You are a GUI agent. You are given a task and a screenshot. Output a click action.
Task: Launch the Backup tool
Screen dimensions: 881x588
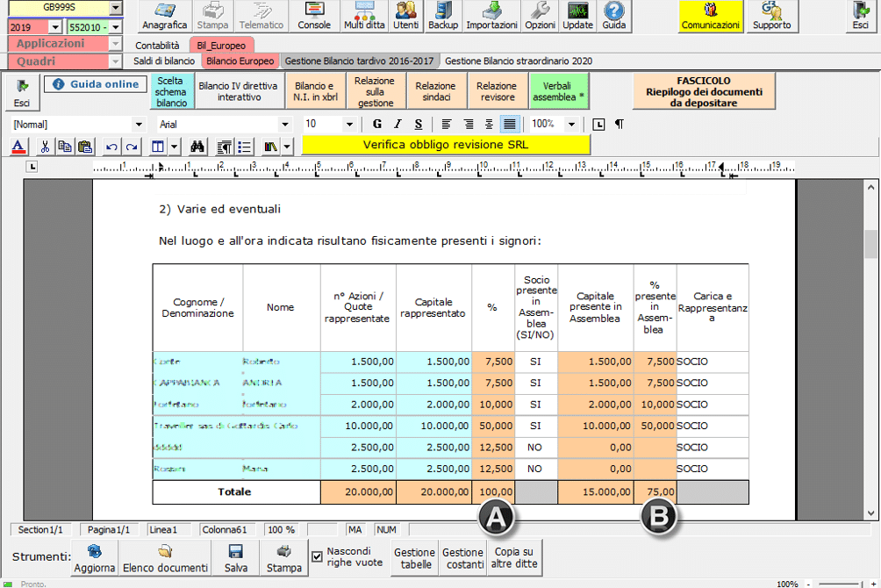443,17
